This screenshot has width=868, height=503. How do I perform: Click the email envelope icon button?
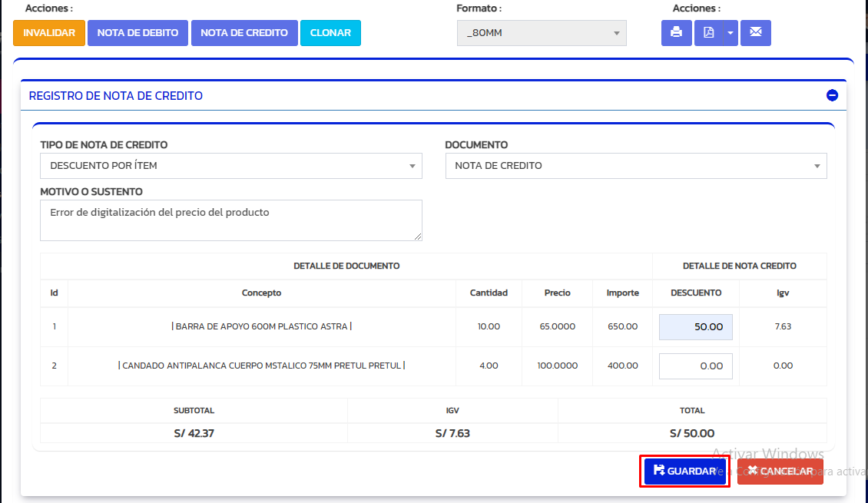point(756,33)
